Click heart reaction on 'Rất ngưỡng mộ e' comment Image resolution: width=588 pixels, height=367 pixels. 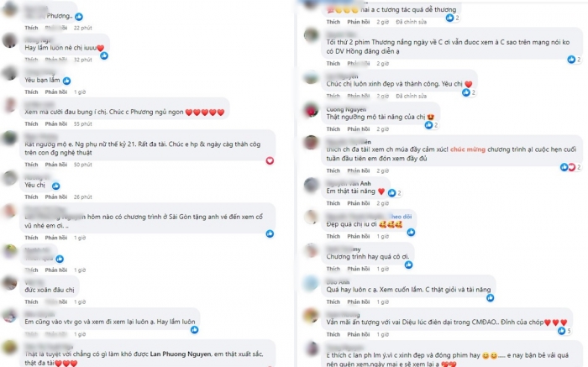pos(270,160)
